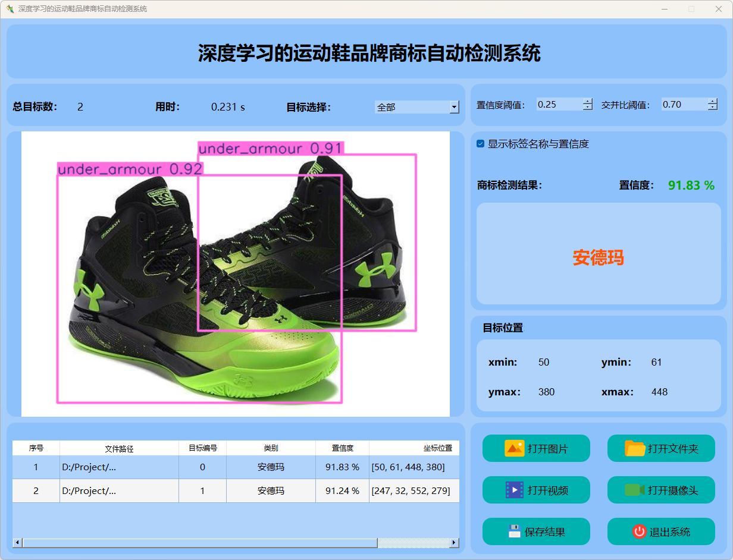This screenshot has height=560, width=733.
Task: Increase the 置信度阈值 value with up arrow
Action: [x=588, y=101]
